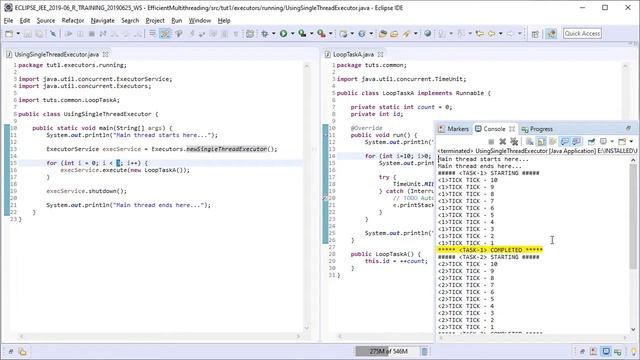Click the heap memory status bar 275M of 546M
The height and width of the screenshot is (360, 640).
tap(387, 351)
